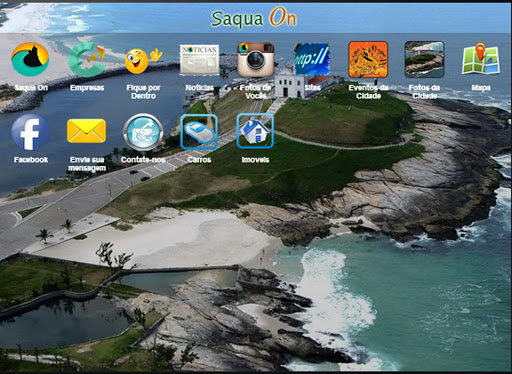Open the Fotos da Cidade thumbnail icon
This screenshot has width=512, height=374.
point(424,60)
